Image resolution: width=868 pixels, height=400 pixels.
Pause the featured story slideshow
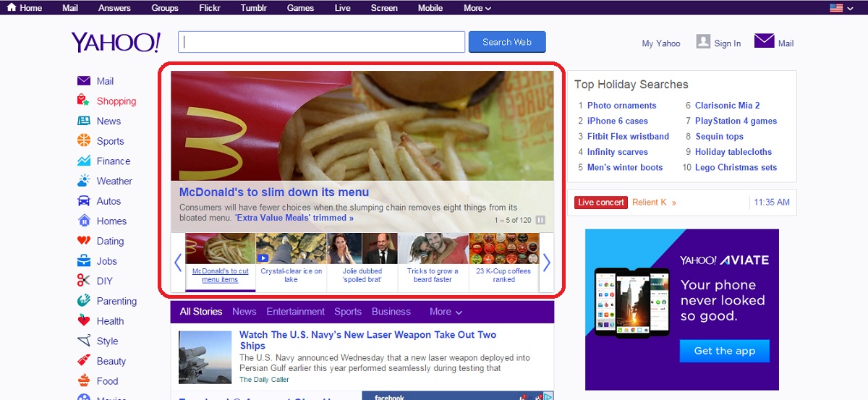[540, 220]
